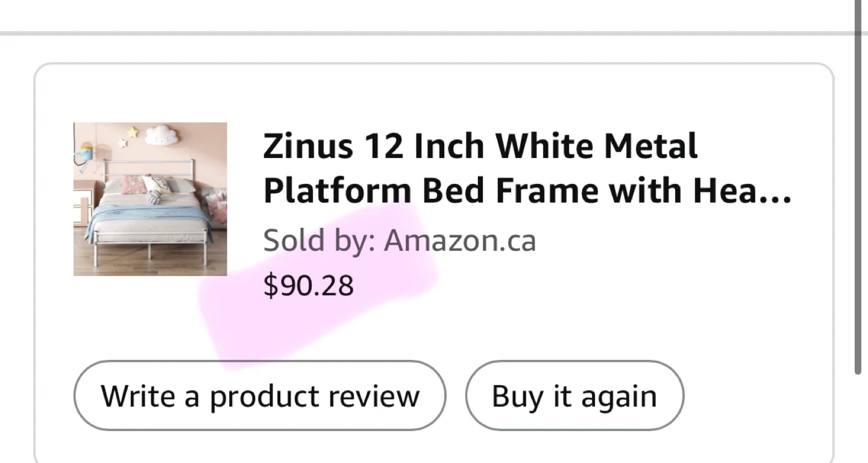Select the $90.28 price text
This screenshot has width=868, height=463.
pyautogui.click(x=308, y=285)
